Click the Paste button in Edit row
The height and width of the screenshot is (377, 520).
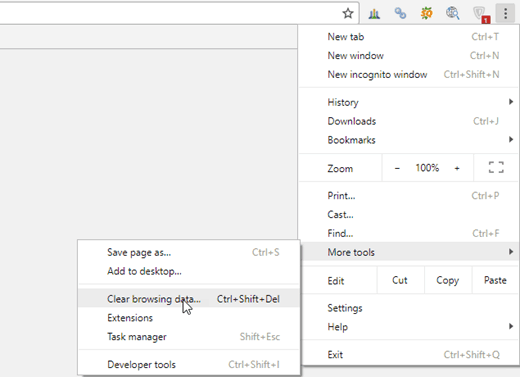pyautogui.click(x=495, y=280)
